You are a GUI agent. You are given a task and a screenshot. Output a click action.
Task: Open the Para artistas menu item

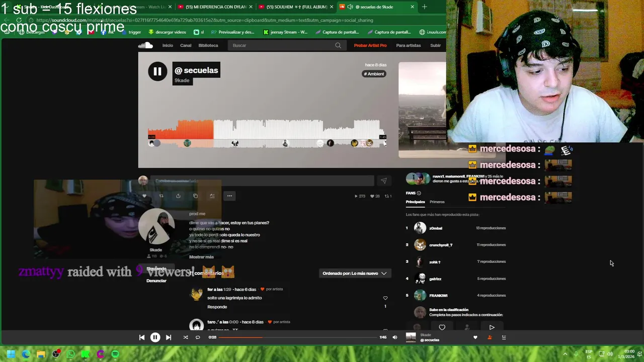409,45
